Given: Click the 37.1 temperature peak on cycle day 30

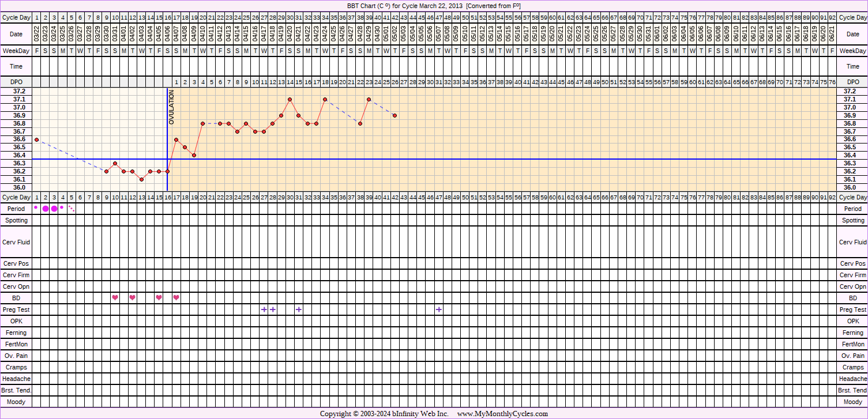Looking at the screenshot, I should 290,99.
